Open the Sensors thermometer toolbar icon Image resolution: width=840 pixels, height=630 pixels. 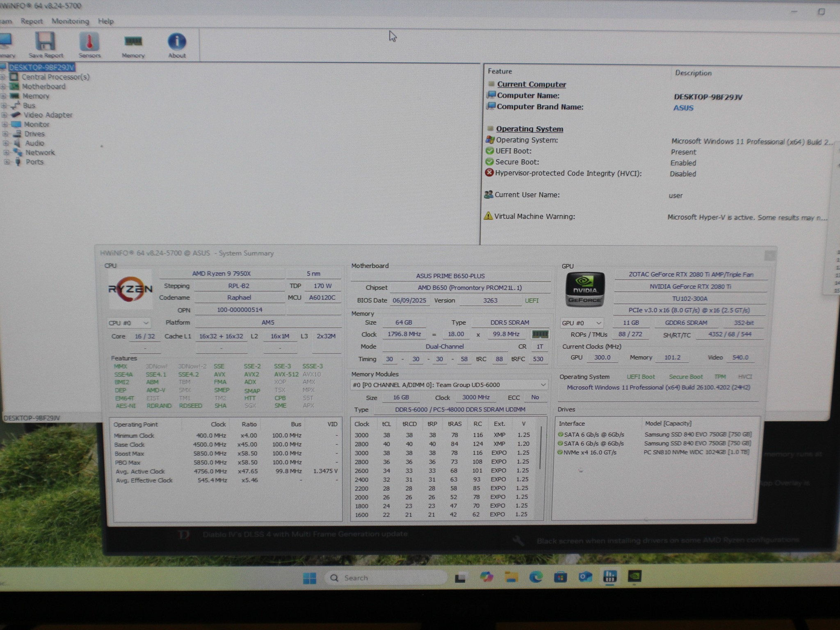[x=89, y=42]
